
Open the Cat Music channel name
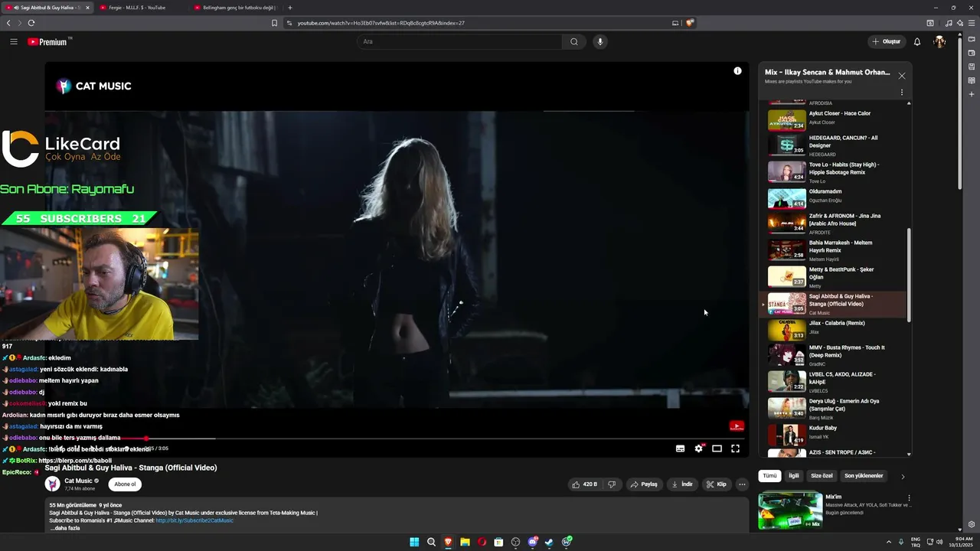click(x=78, y=481)
